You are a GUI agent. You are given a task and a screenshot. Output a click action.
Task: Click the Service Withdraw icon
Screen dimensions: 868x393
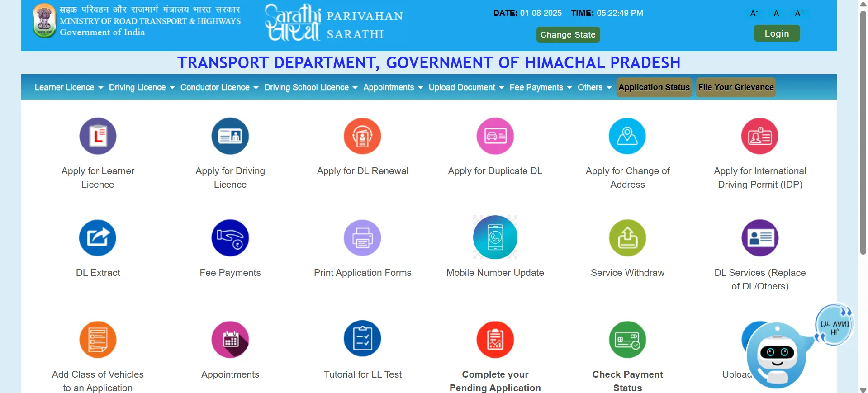627,238
